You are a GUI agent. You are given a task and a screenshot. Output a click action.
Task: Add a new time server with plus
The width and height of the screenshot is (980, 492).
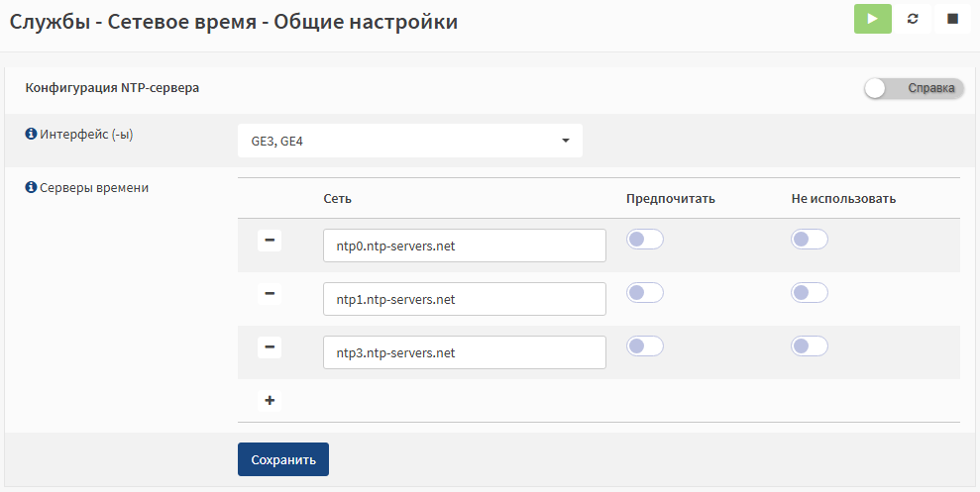(270, 401)
